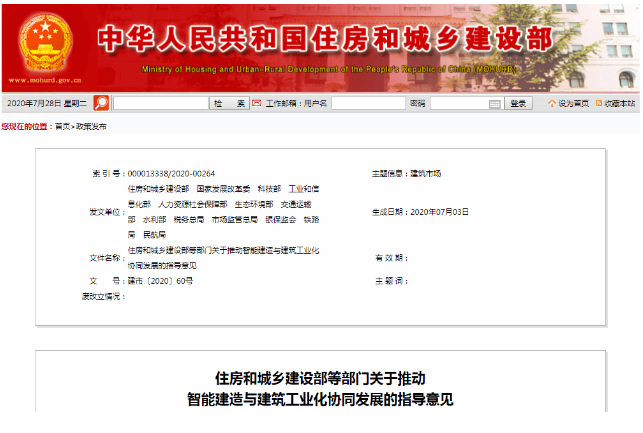The height and width of the screenshot is (433, 643).
Task: Click the home icon beside 设为首页
Action: [x=552, y=103]
